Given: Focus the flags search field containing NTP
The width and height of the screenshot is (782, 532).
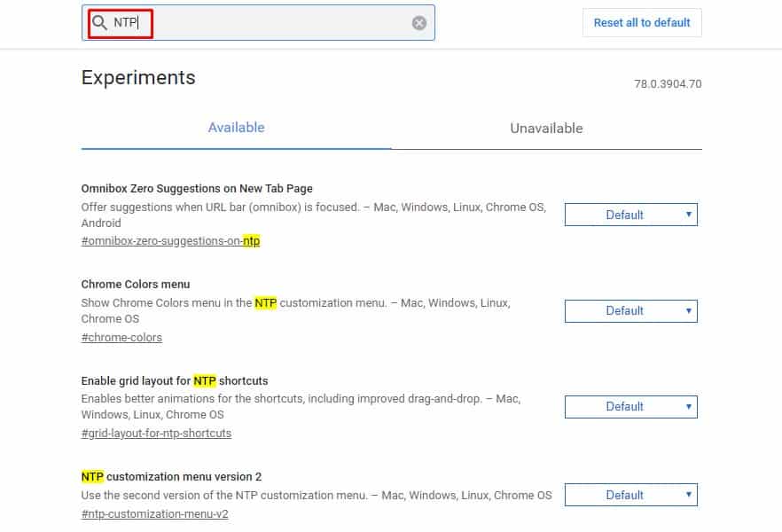Looking at the screenshot, I should 258,23.
